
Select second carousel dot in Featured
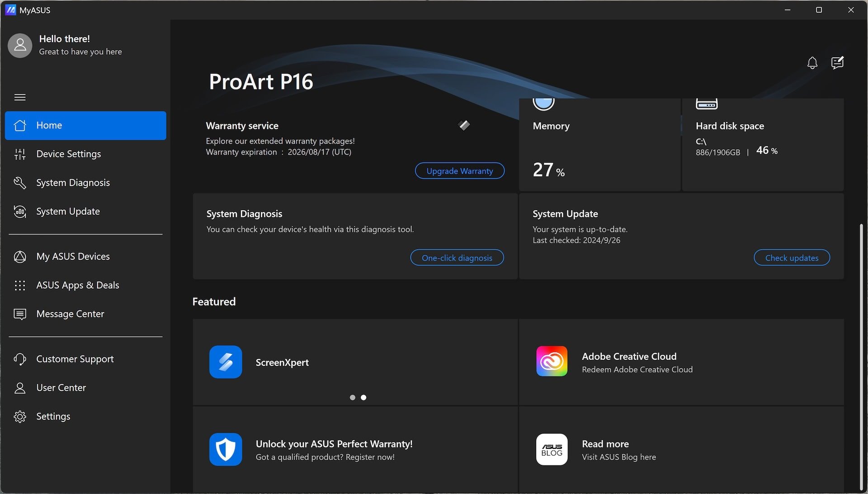363,398
